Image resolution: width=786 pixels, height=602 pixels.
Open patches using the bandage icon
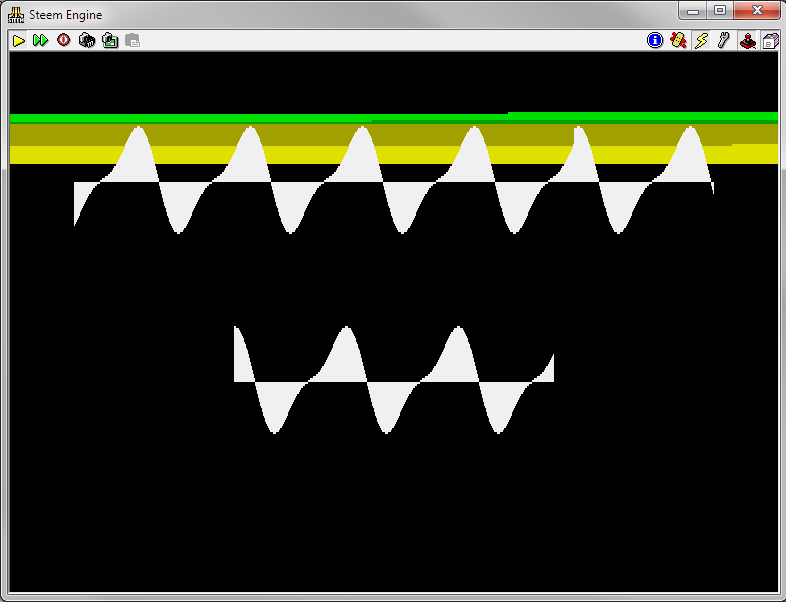tap(678, 40)
